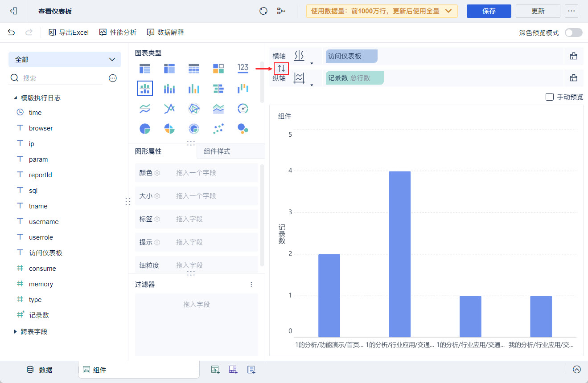588x383 pixels.
Task: Click the 访问仪表板 field pill on the horizontal axis
Action: [x=352, y=56]
